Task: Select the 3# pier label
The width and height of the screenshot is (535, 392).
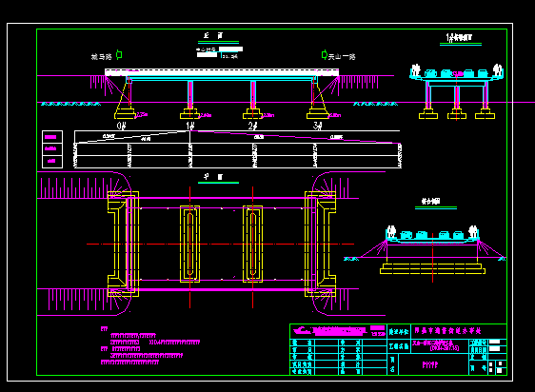Action: (318, 126)
